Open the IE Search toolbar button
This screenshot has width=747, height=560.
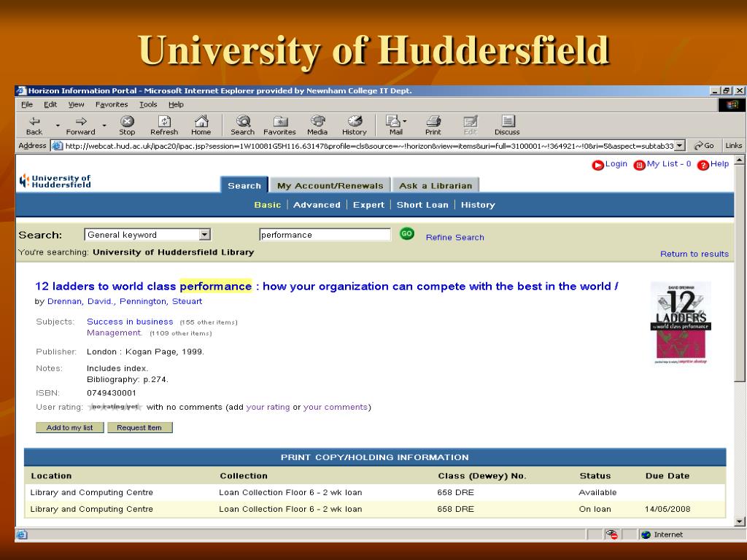[x=242, y=125]
